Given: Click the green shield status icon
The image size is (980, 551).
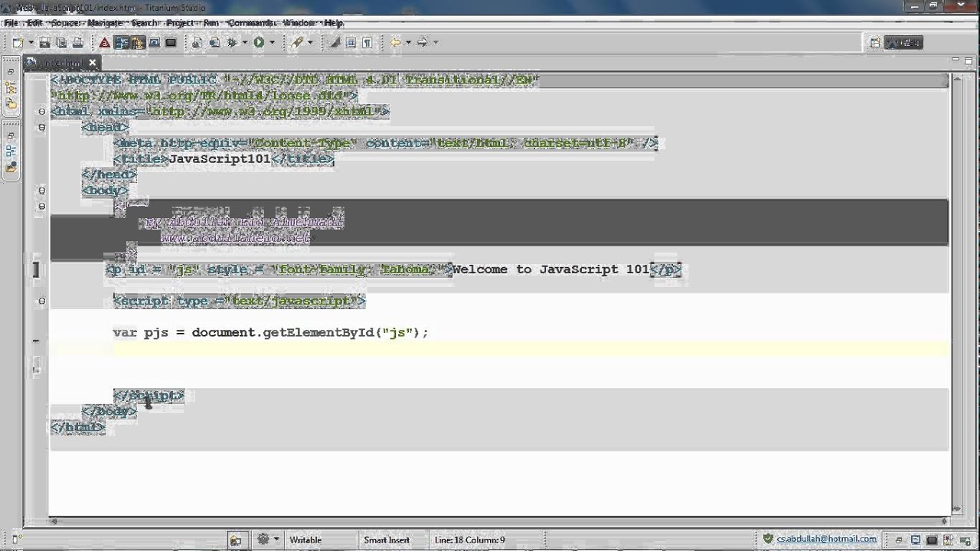Looking at the screenshot, I should pyautogui.click(x=769, y=540).
